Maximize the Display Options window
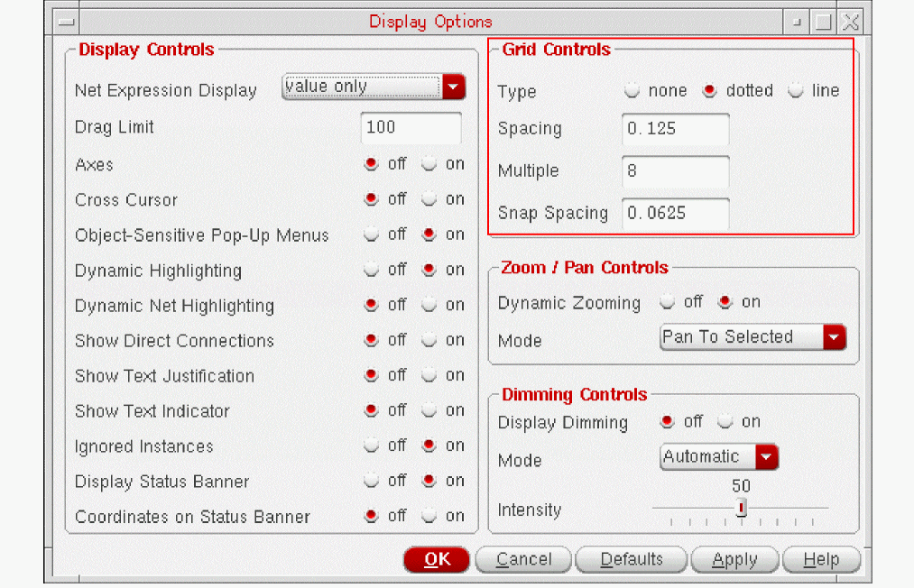This screenshot has height=588, width=914. [823, 23]
